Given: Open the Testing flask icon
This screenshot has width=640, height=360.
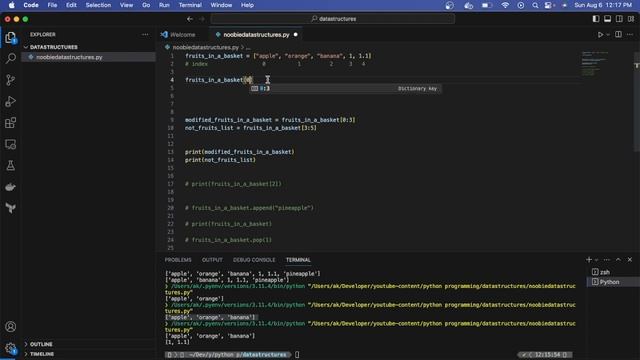Looking at the screenshot, I should tap(11, 165).
